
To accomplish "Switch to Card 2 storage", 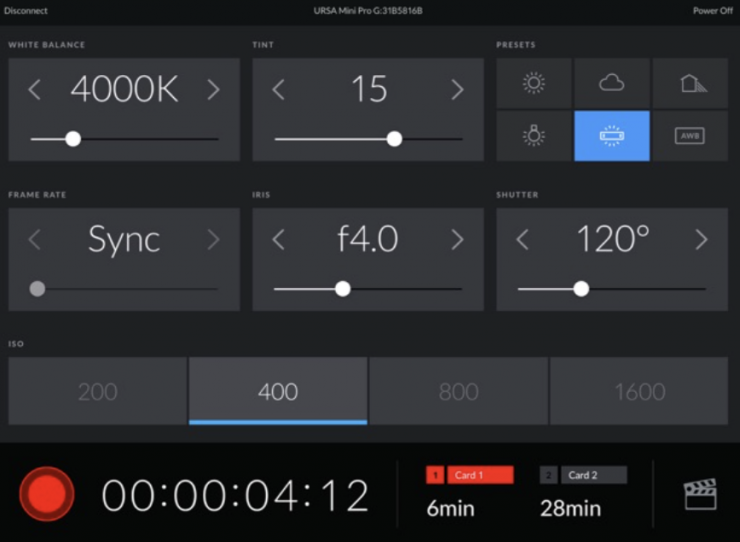I will [x=584, y=476].
